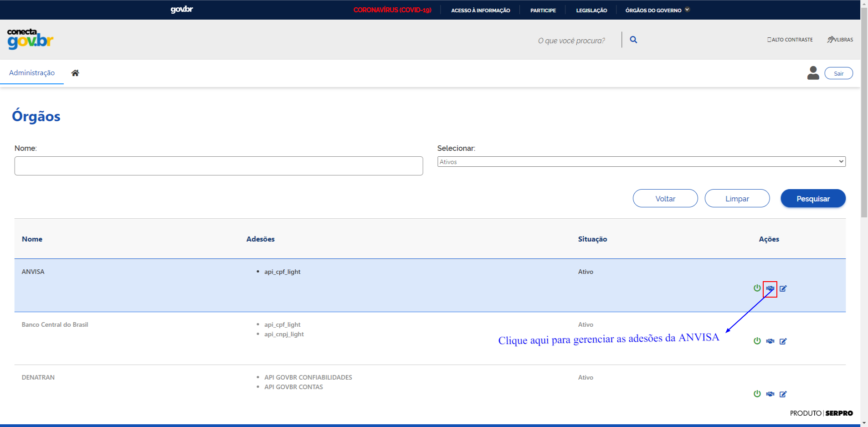Expand the Órgãos do Governo menu

click(x=657, y=10)
